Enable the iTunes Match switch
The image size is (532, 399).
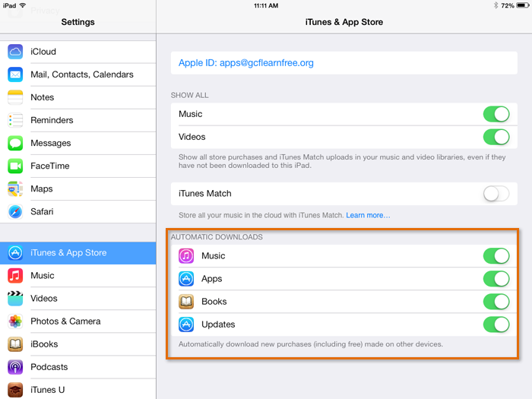[496, 194]
